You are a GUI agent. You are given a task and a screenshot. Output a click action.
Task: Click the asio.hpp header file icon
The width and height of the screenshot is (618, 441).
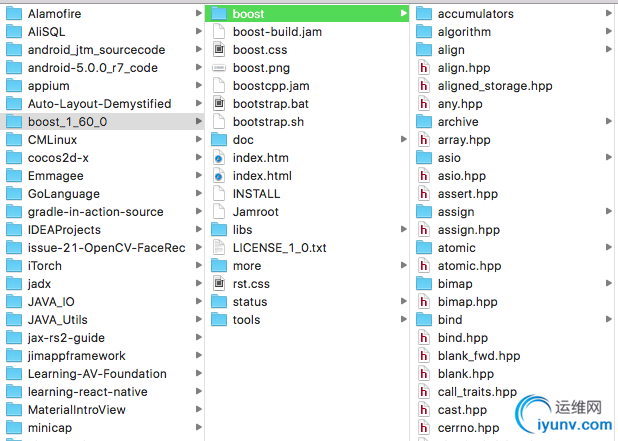click(424, 176)
